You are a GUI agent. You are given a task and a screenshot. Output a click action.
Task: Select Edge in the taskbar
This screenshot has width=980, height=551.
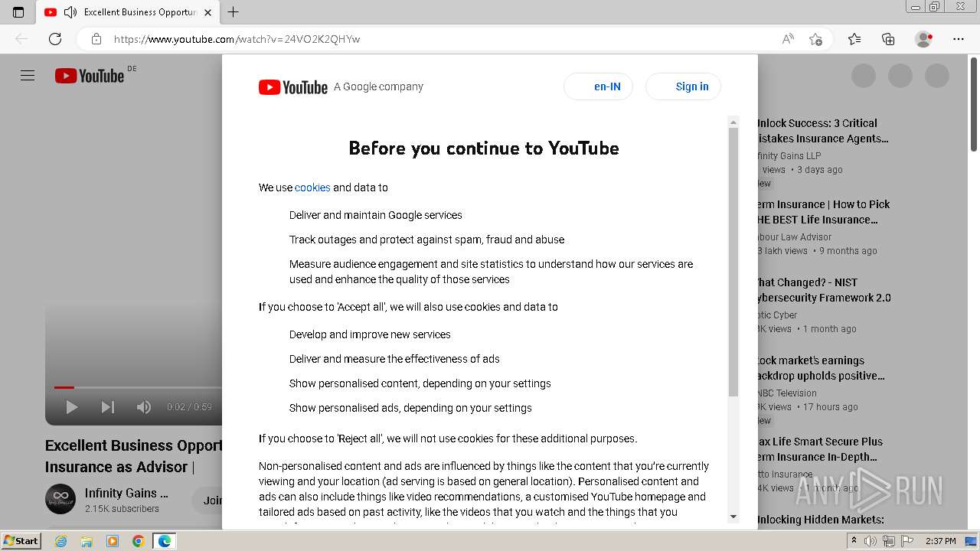pyautogui.click(x=165, y=541)
